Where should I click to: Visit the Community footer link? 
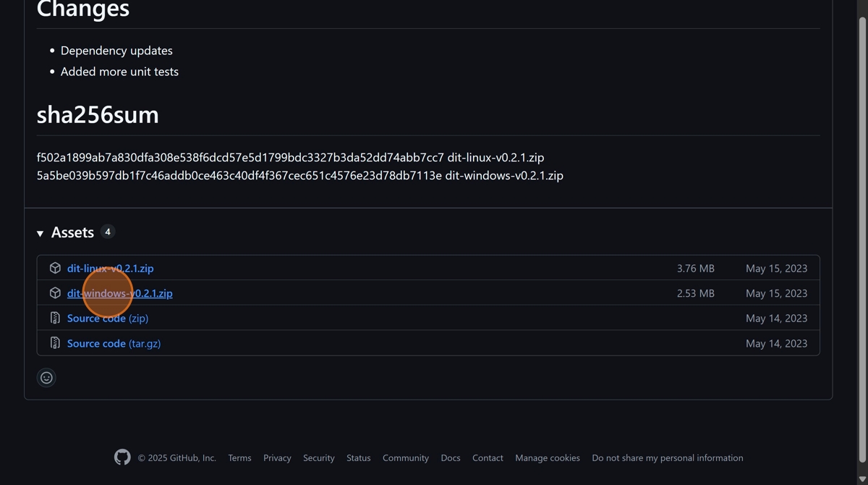(x=405, y=458)
